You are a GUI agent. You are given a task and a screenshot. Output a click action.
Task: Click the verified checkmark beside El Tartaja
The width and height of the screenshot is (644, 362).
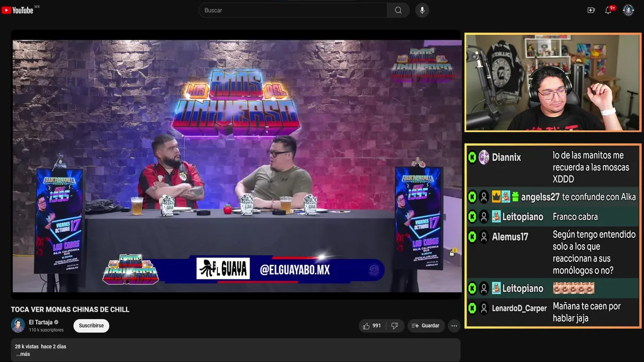[56, 322]
